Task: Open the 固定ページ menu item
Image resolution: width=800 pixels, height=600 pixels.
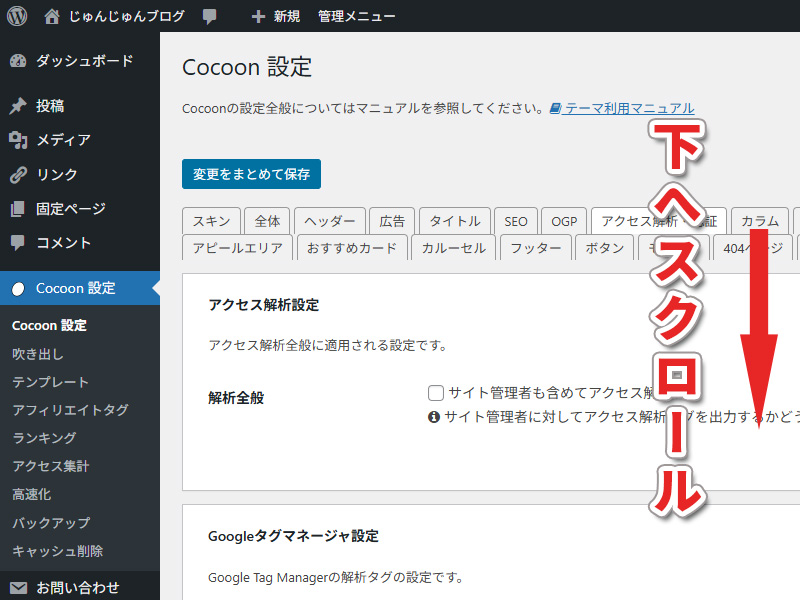Action: pyautogui.click(x=80, y=209)
